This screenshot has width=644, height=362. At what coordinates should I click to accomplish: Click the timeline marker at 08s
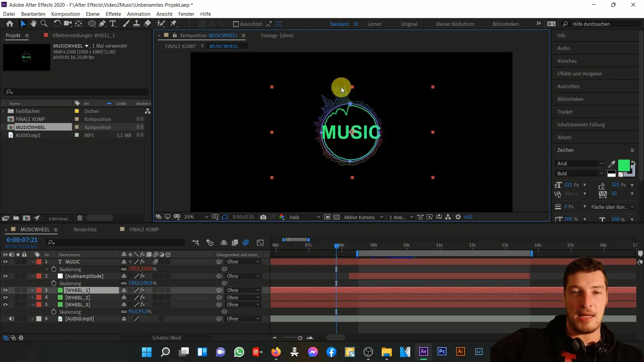[337, 245]
